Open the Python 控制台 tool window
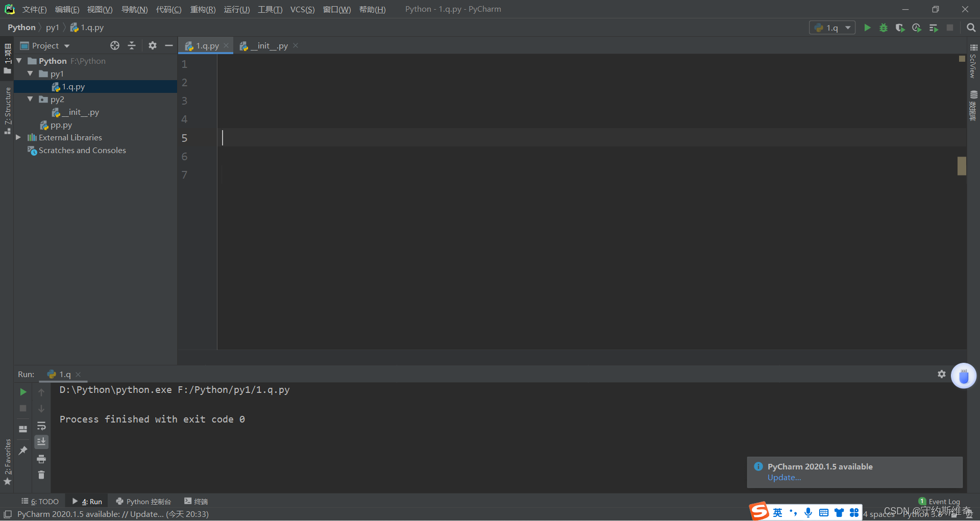Screen dimensions: 980x521 (x=143, y=502)
